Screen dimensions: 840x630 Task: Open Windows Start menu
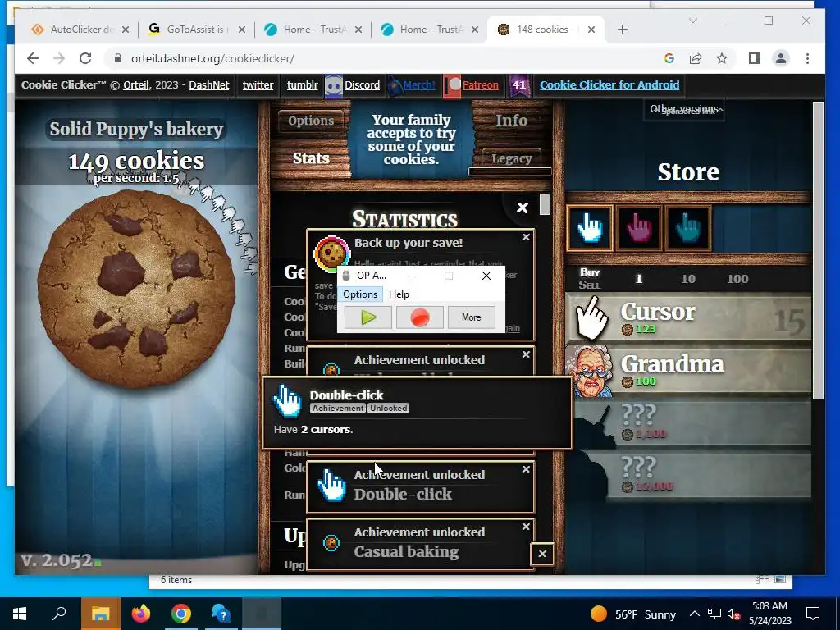(x=20, y=614)
